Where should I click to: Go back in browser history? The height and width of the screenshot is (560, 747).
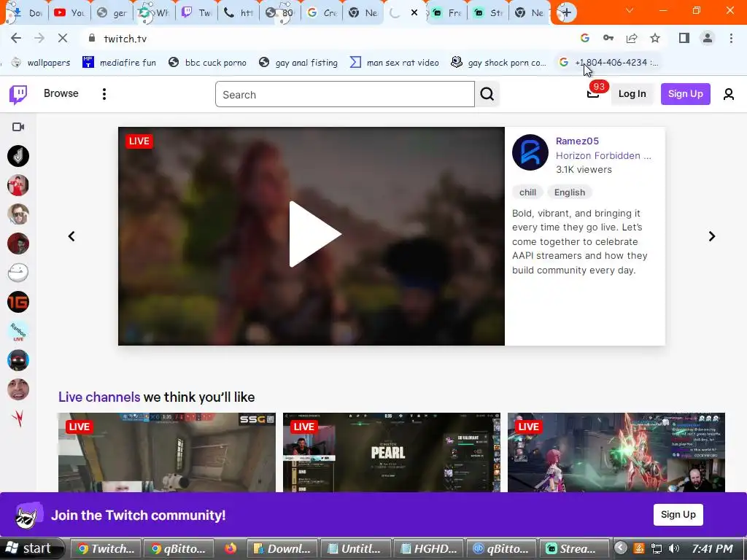16,39
